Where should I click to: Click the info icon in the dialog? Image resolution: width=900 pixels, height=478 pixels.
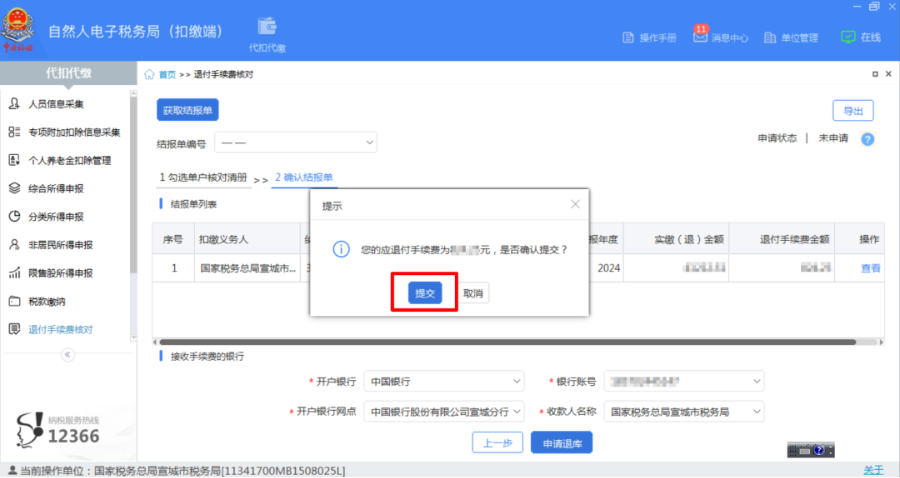(341, 250)
